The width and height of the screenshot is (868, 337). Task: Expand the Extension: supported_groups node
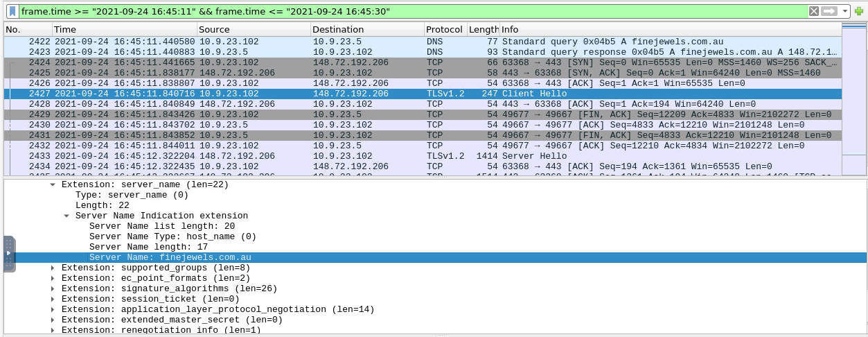(x=53, y=268)
